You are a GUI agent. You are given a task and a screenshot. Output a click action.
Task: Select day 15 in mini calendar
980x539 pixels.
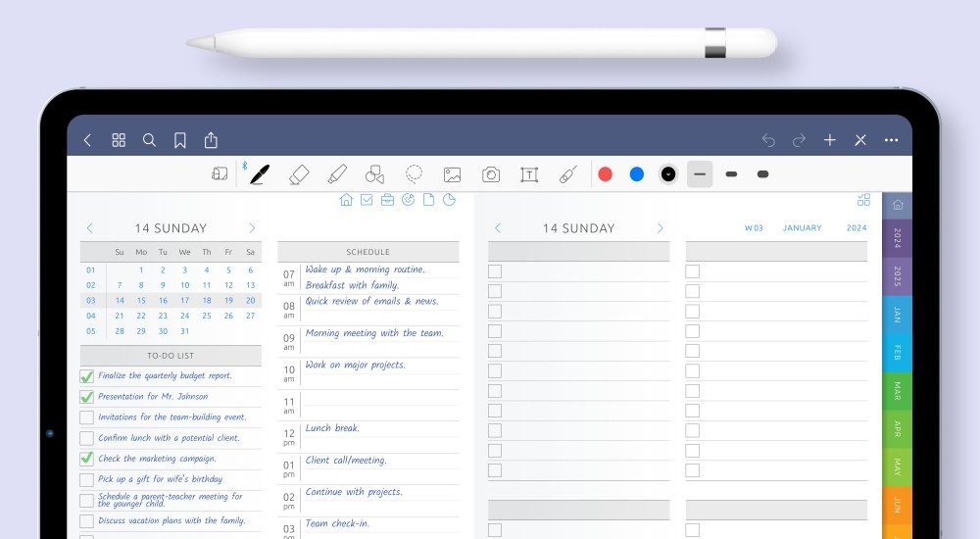(x=141, y=301)
